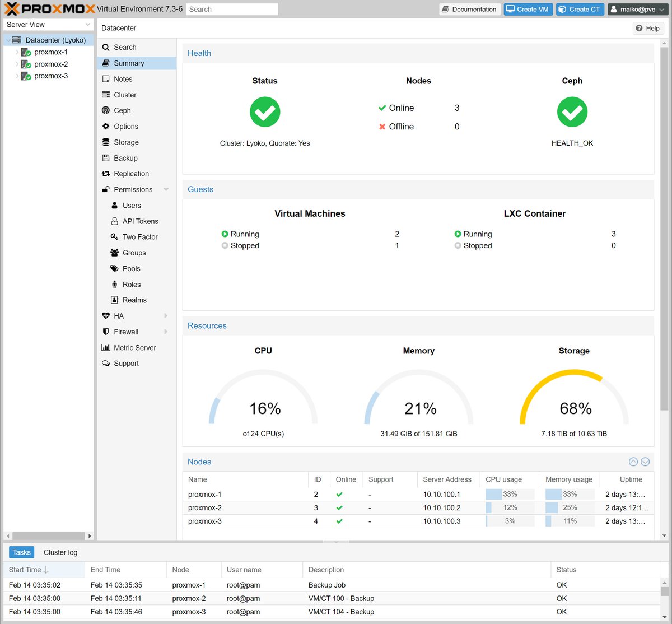
Task: Click the Roles figure icon
Action: (115, 285)
